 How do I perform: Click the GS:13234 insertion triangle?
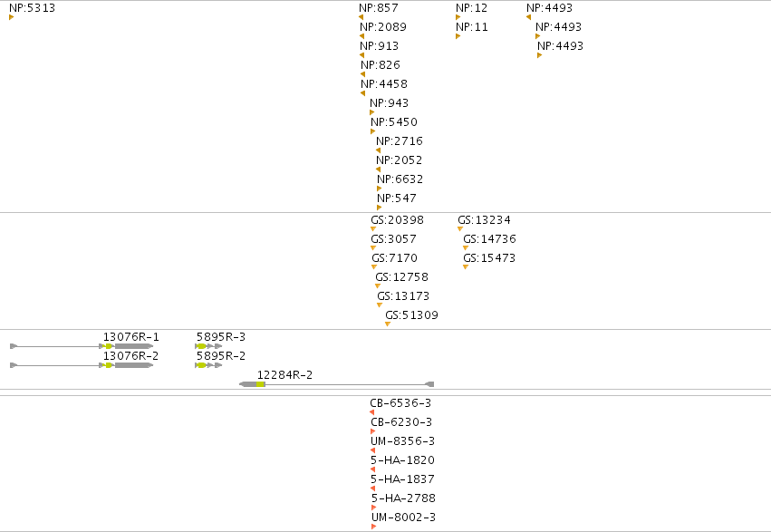point(460,229)
